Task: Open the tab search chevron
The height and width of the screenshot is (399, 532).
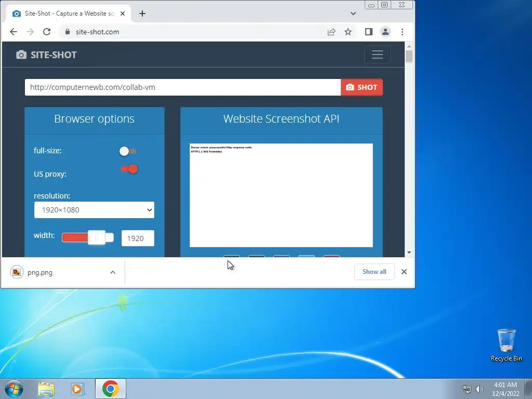Action: click(353, 14)
